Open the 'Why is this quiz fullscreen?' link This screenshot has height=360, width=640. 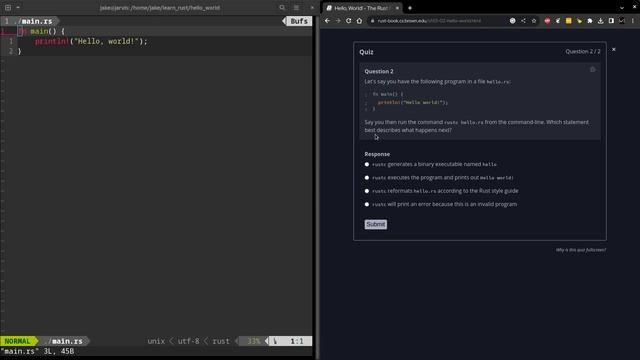click(581, 250)
